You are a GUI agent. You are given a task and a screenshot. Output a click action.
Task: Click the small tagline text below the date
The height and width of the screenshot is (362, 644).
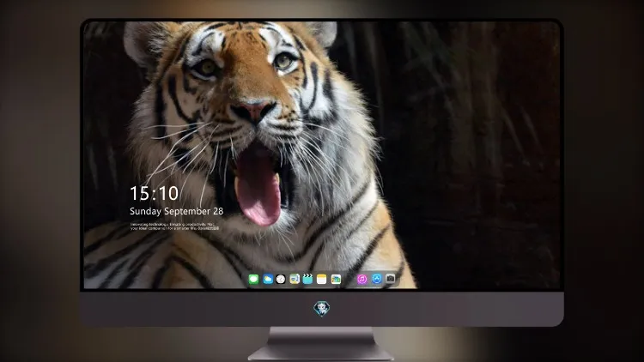(174, 226)
